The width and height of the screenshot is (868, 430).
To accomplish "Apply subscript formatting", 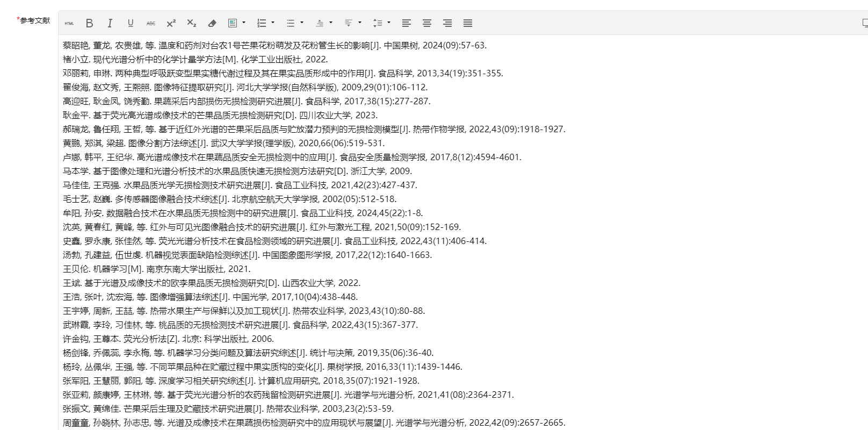I will pos(192,23).
